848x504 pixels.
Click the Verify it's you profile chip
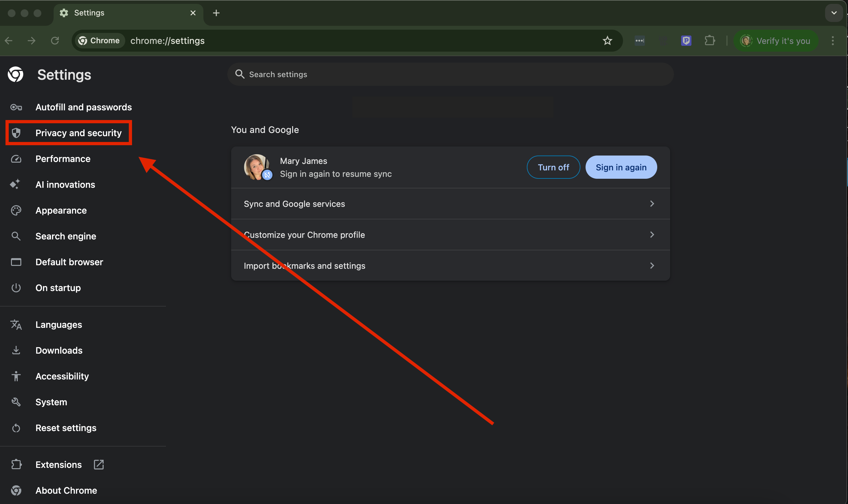pos(776,41)
